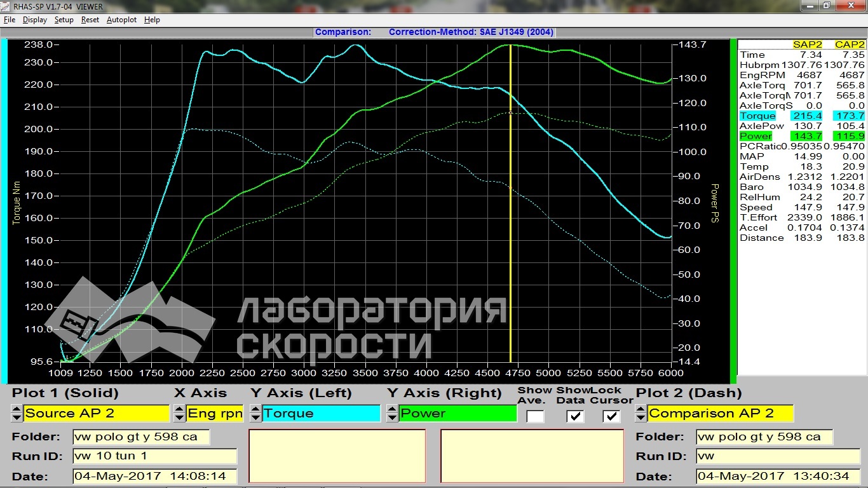Click the Y Axis (Right) spinner arrows

(393, 414)
